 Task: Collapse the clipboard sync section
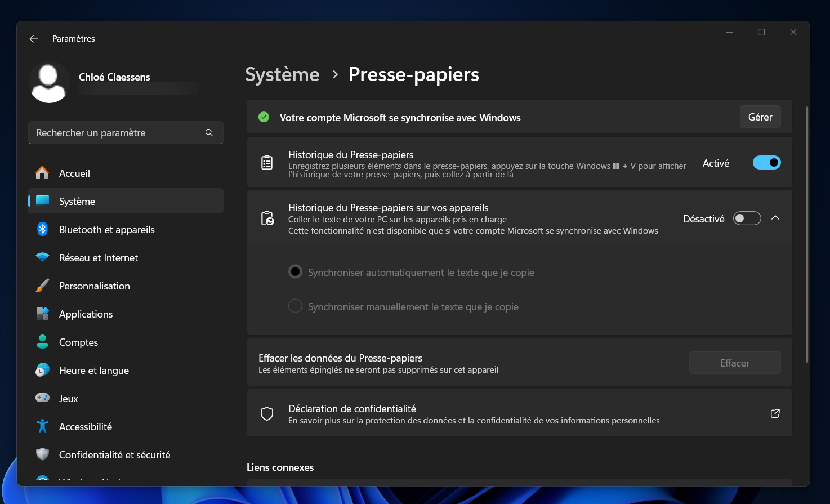click(x=775, y=218)
